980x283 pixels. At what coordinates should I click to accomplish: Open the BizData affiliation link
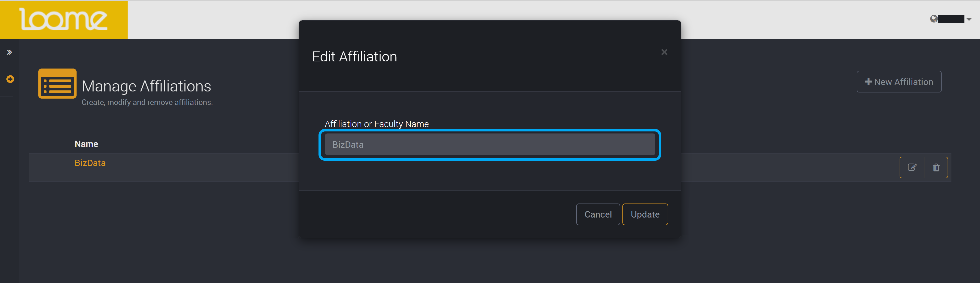point(90,163)
